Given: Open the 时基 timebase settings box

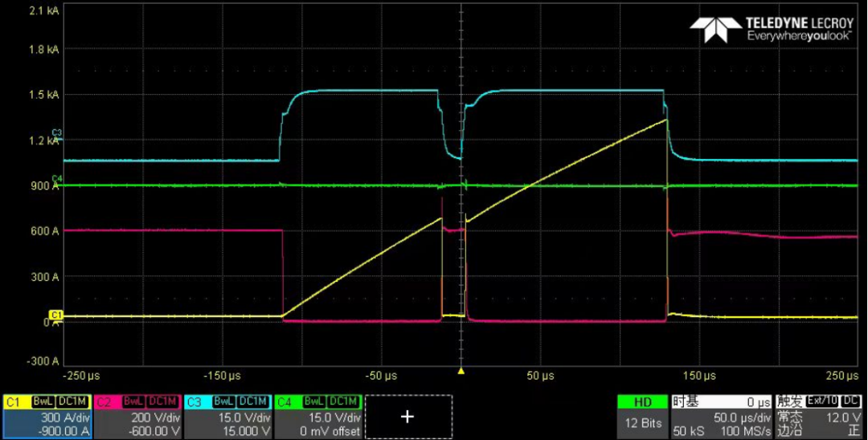Looking at the screenshot, I should [x=721, y=416].
